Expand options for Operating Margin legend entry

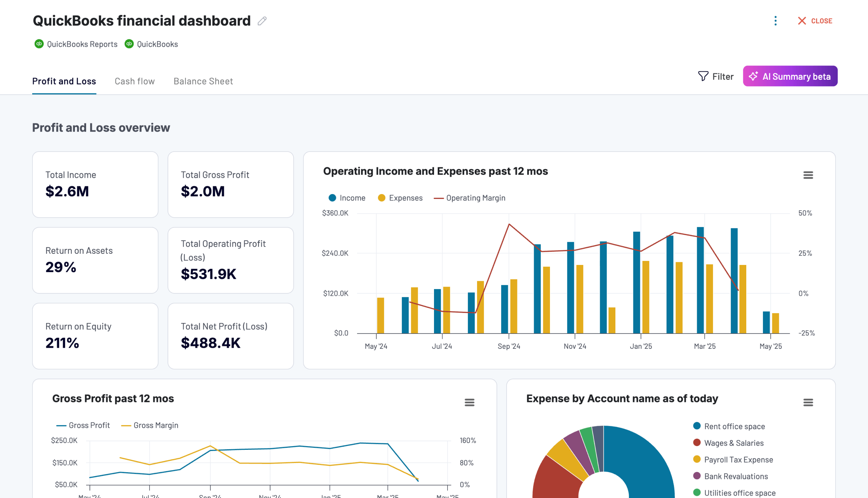coord(470,198)
